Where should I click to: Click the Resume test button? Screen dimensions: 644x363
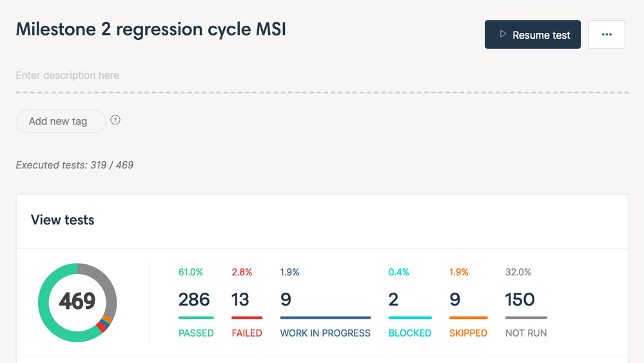[x=532, y=35]
